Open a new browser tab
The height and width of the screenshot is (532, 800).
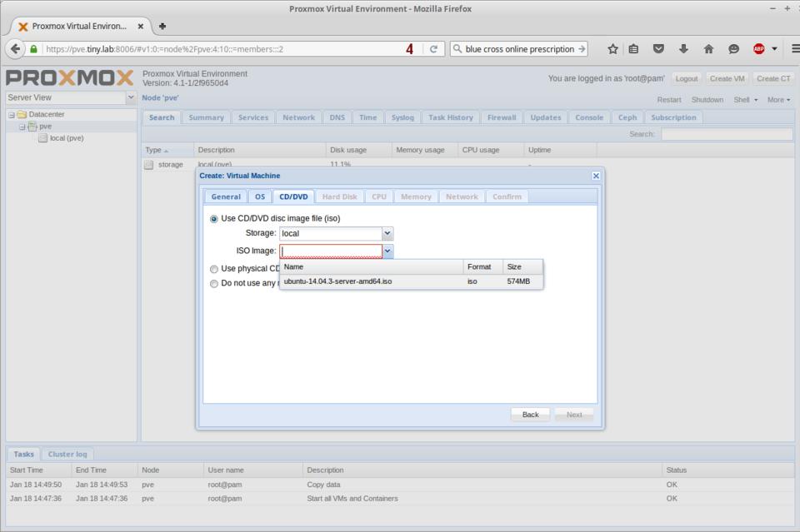(x=162, y=26)
